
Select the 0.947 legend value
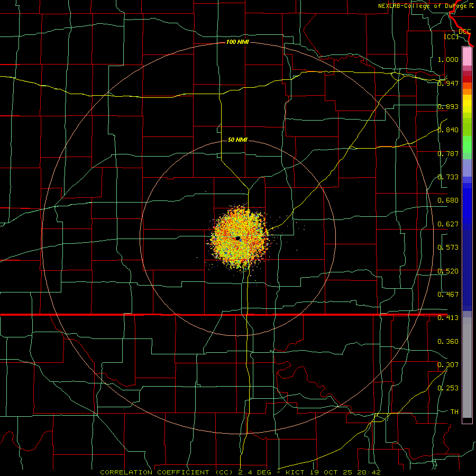pos(448,83)
